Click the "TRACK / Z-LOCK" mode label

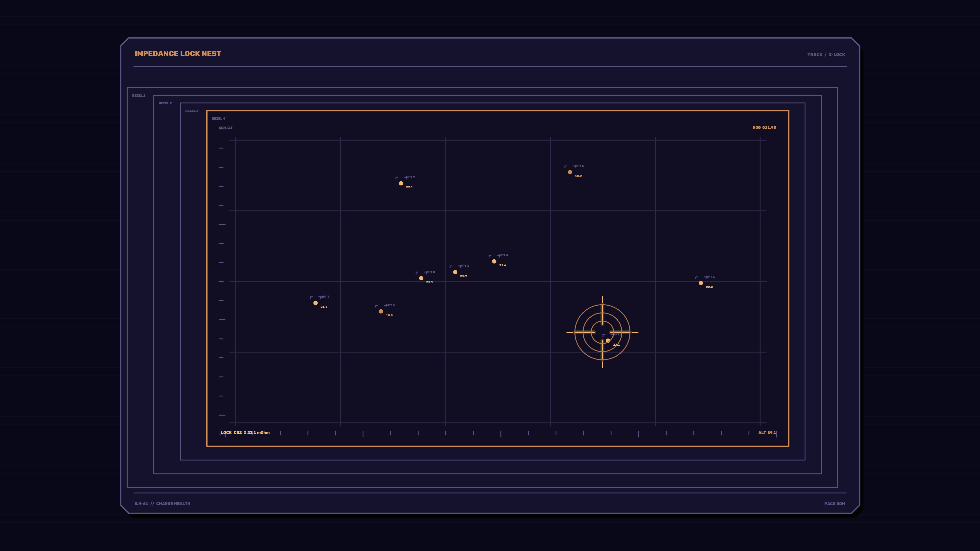[x=826, y=55]
